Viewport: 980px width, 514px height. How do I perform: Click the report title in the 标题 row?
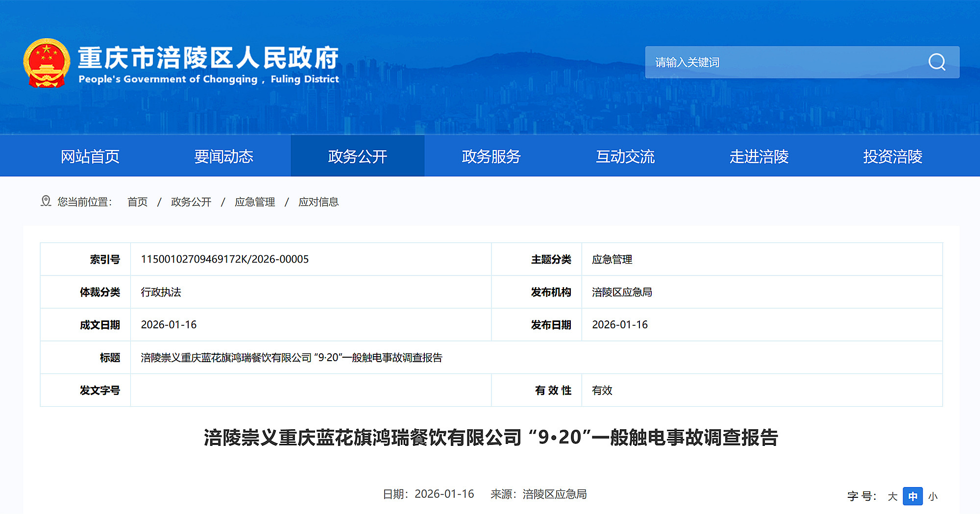pos(292,358)
